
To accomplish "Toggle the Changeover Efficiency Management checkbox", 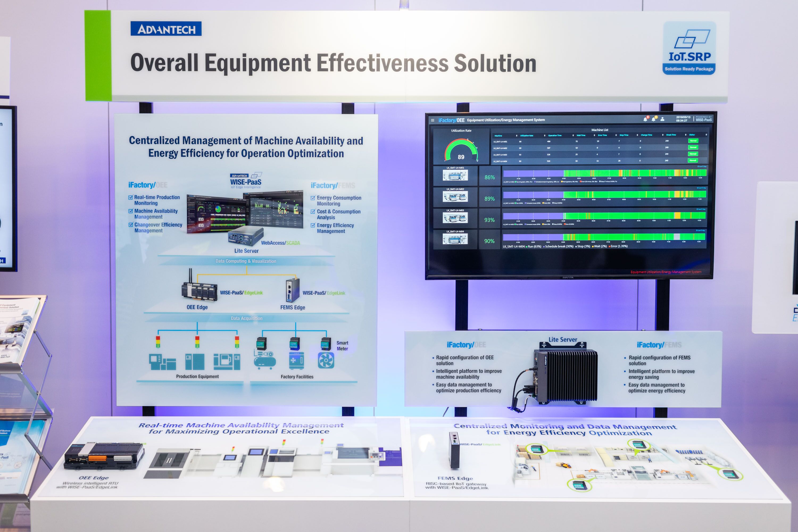I will coord(131,225).
